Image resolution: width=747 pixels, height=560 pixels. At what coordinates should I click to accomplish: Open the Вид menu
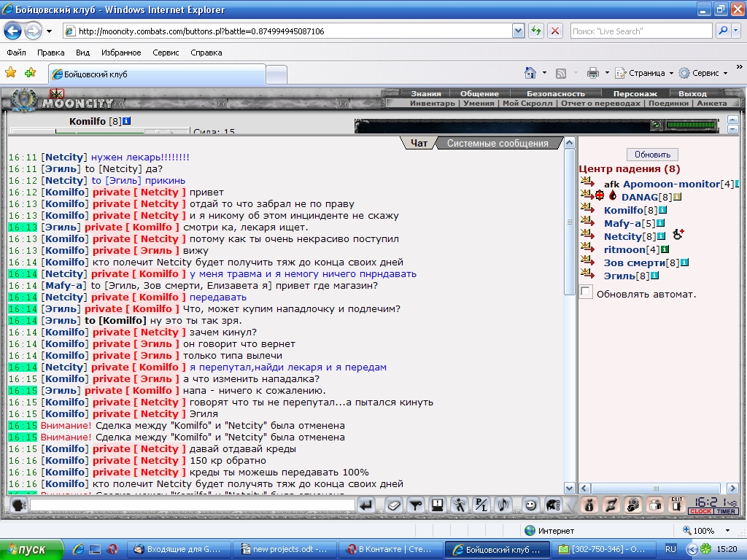[82, 52]
